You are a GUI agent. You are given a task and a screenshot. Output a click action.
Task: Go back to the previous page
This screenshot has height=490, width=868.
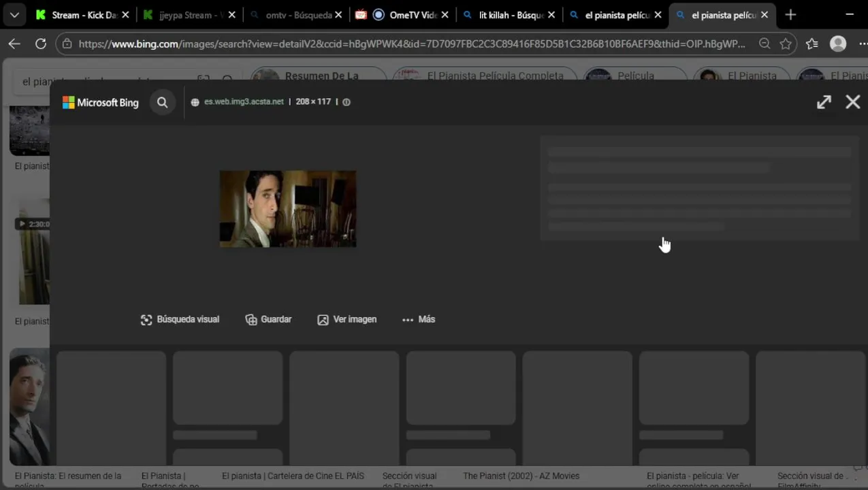click(x=14, y=44)
